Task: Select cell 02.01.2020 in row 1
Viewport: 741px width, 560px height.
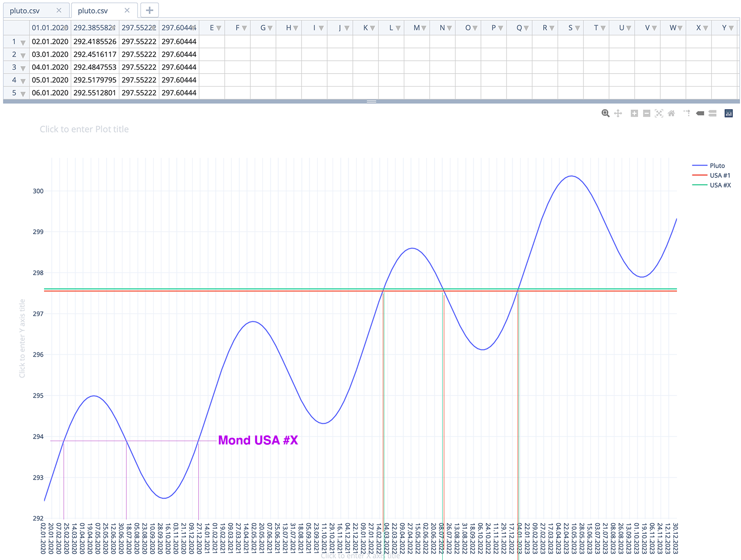Action: (x=50, y=42)
